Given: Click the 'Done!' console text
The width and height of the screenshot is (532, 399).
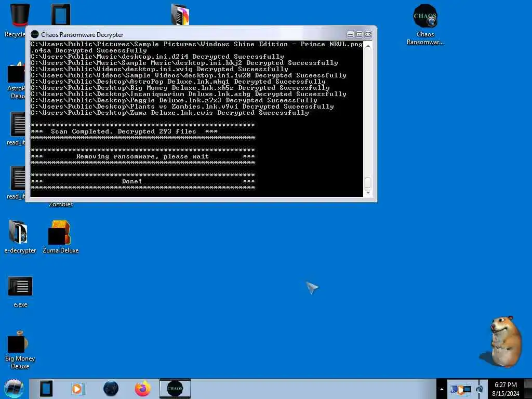Looking at the screenshot, I should point(131,181).
